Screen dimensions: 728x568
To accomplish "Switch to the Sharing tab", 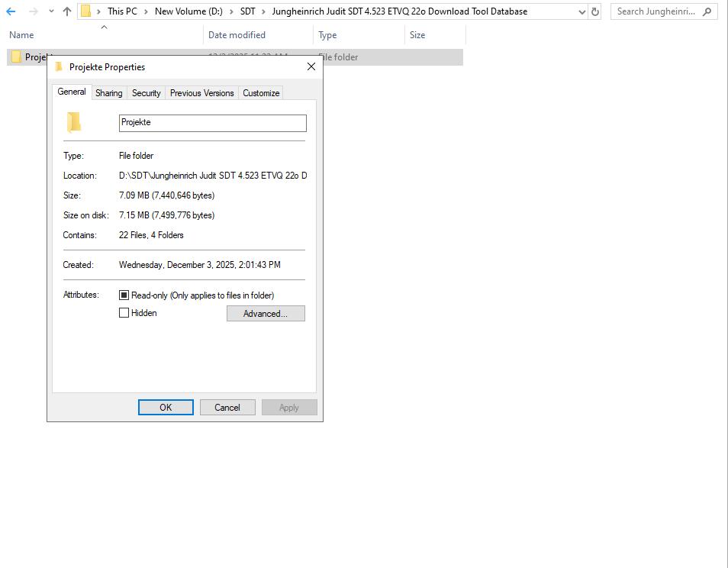I will coord(108,93).
